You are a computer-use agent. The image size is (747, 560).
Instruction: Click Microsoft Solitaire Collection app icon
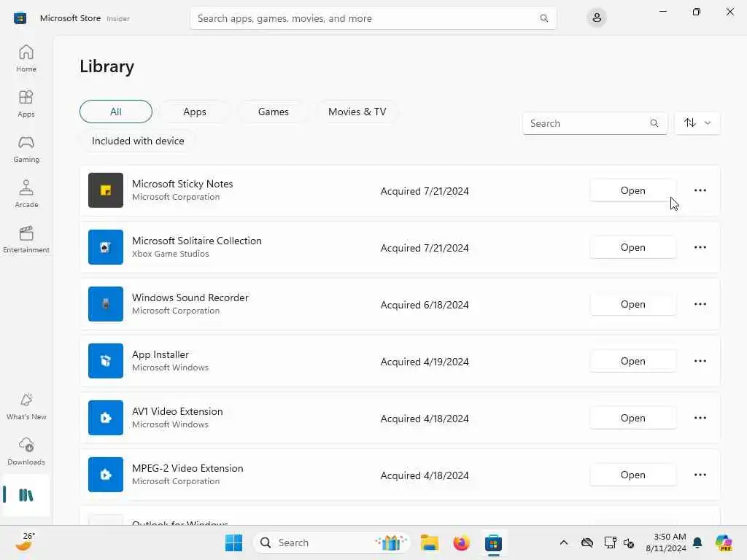pyautogui.click(x=106, y=247)
